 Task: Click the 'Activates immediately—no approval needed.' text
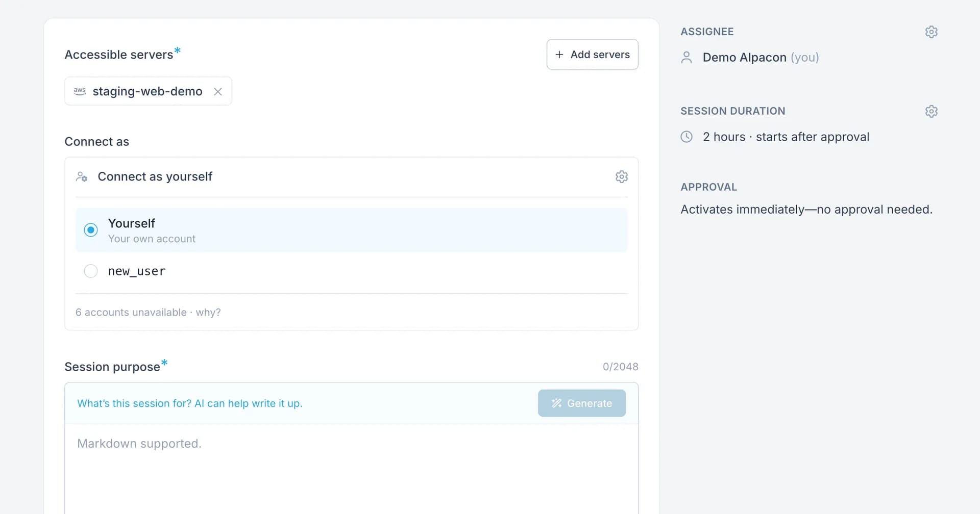pyautogui.click(x=806, y=210)
